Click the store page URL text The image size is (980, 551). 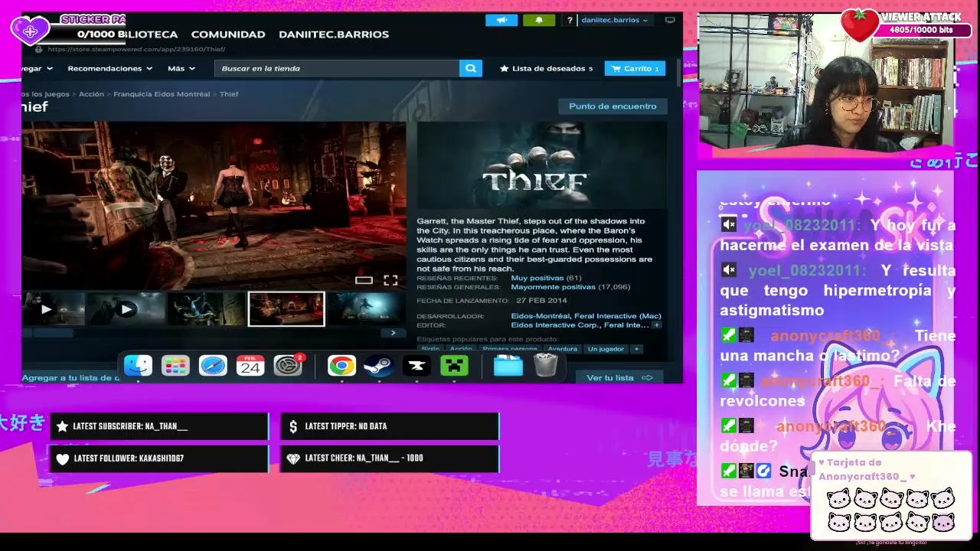[x=136, y=49]
